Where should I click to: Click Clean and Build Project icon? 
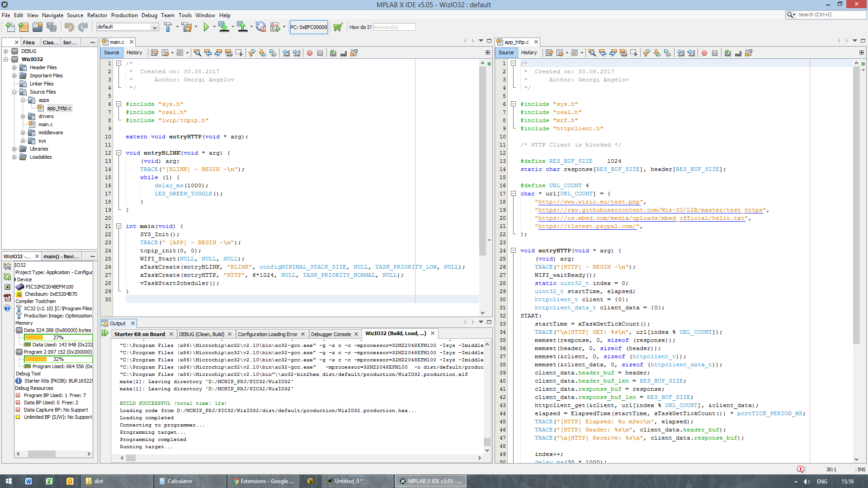point(186,27)
